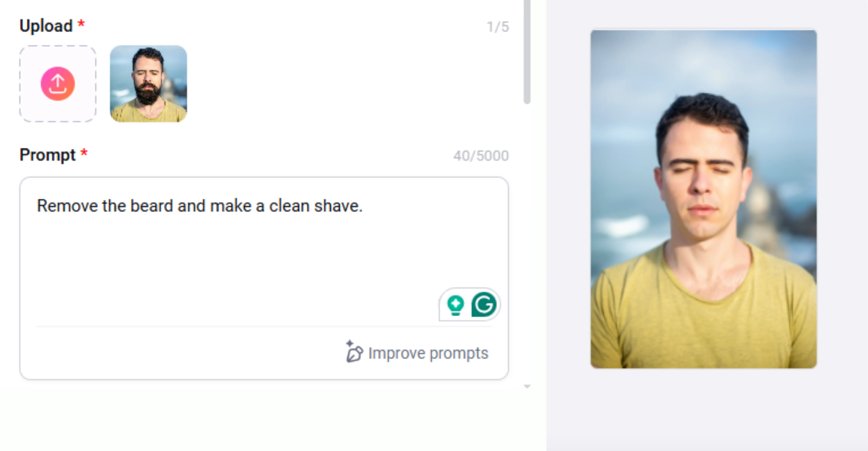Screen dimensions: 868x451
Task: Open the Grammarly G icon
Action: click(484, 305)
